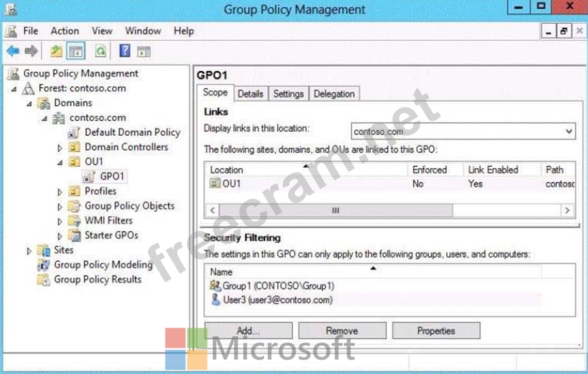Go back with the blue Back arrow
Screen dimensions: 588x374
pos(13,51)
